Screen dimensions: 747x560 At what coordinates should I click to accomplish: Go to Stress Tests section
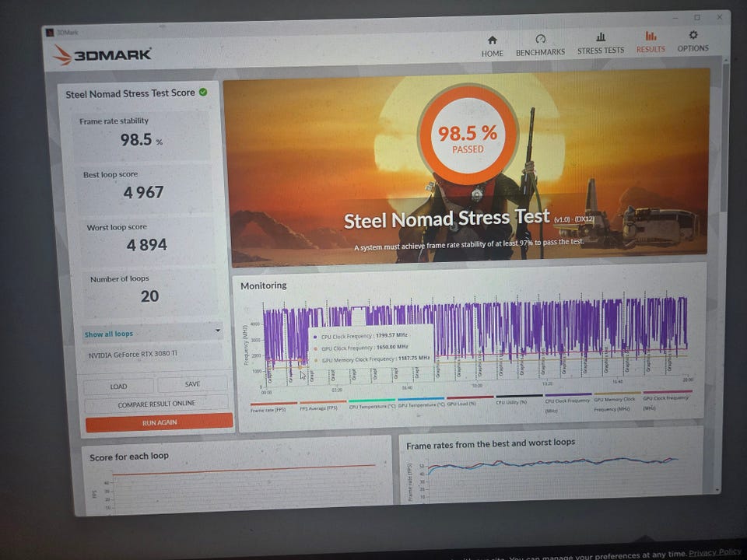coord(600,44)
